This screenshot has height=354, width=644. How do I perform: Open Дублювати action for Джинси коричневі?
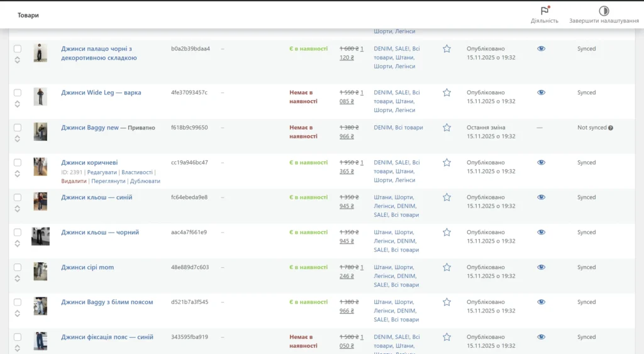click(x=145, y=181)
